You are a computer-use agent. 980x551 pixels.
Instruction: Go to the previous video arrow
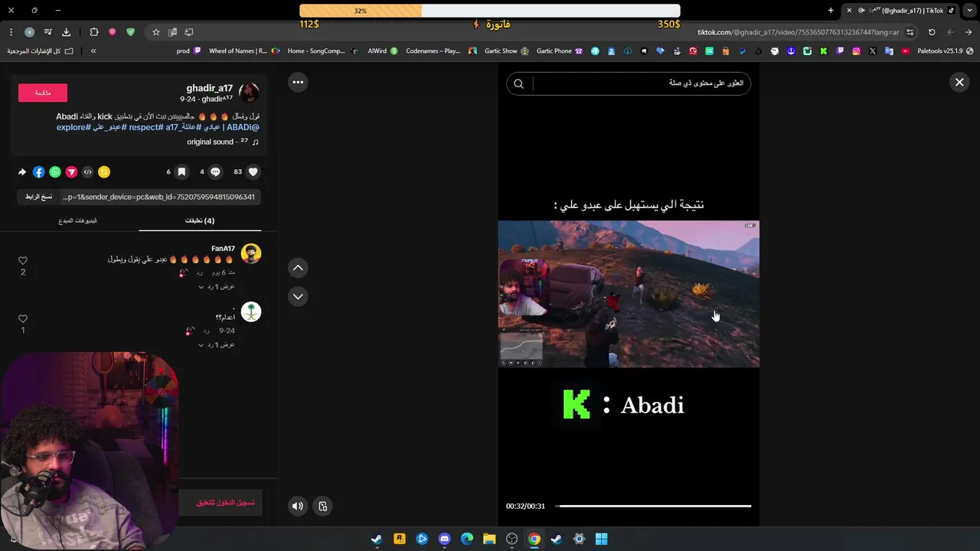[298, 268]
